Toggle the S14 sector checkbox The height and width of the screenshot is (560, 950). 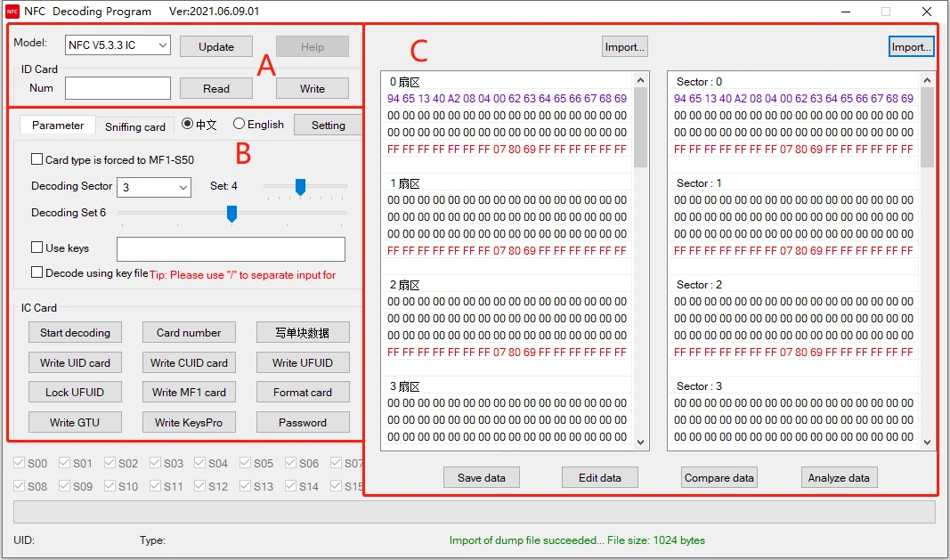[290, 486]
